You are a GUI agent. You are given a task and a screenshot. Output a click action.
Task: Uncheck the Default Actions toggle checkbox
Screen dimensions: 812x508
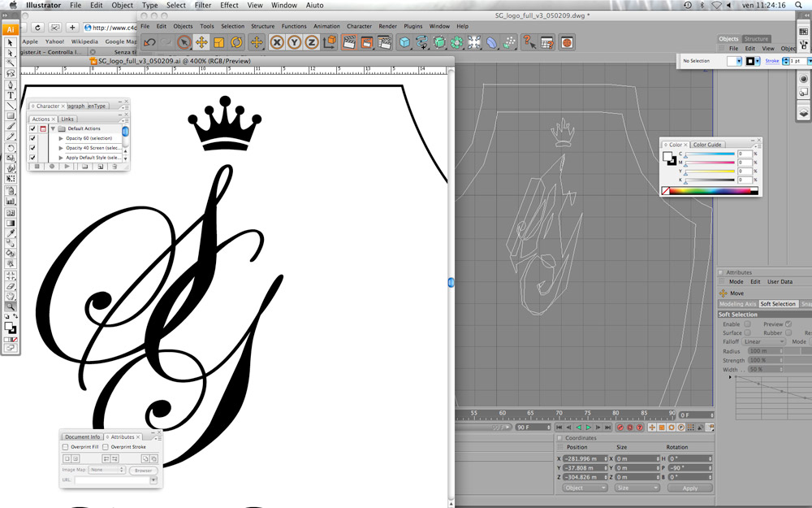32,128
